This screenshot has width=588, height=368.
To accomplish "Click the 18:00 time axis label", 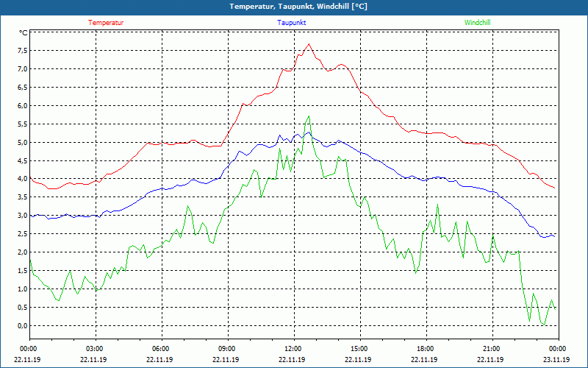I will [424, 349].
